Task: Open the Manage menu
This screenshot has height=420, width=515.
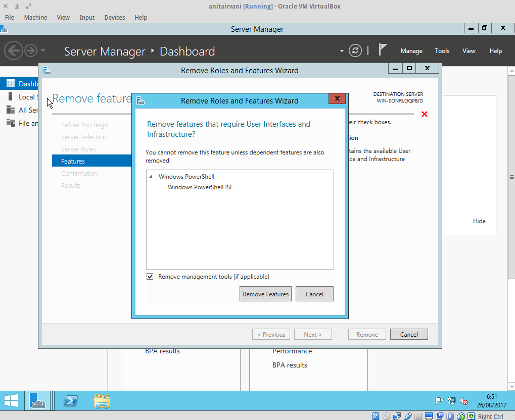Action: 411,51
